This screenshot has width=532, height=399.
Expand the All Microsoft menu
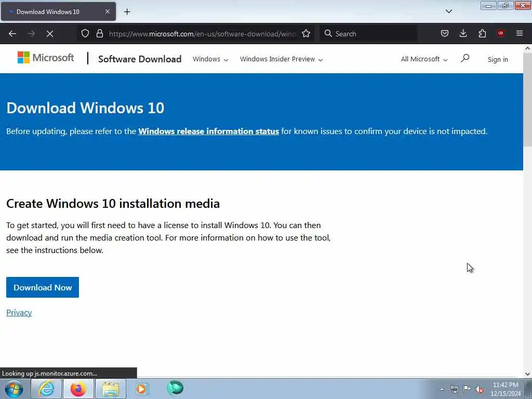(x=424, y=59)
